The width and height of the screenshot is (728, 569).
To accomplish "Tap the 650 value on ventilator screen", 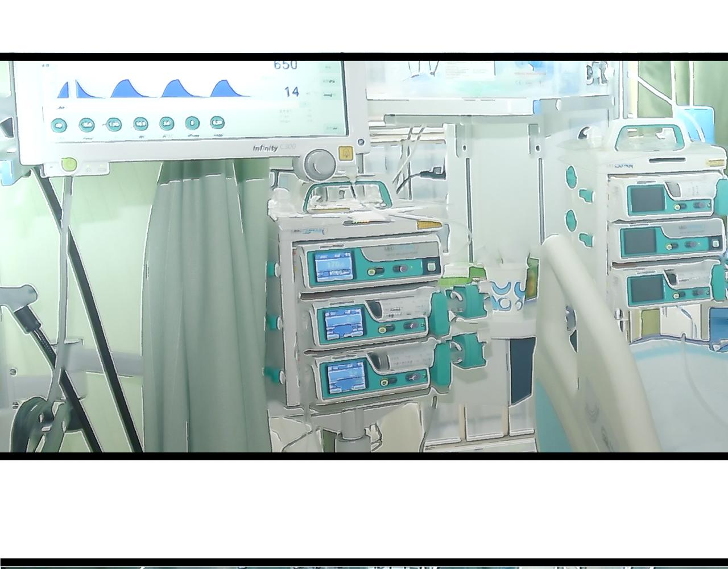I will click(x=286, y=65).
